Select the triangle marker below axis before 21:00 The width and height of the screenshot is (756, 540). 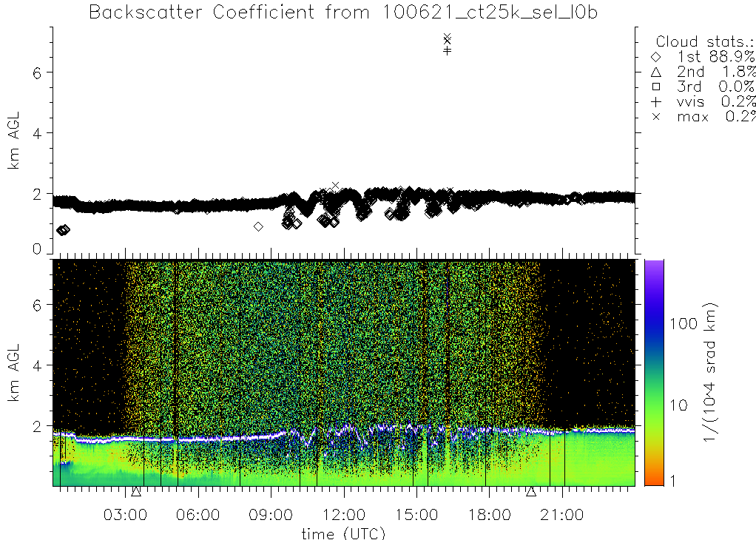click(531, 491)
